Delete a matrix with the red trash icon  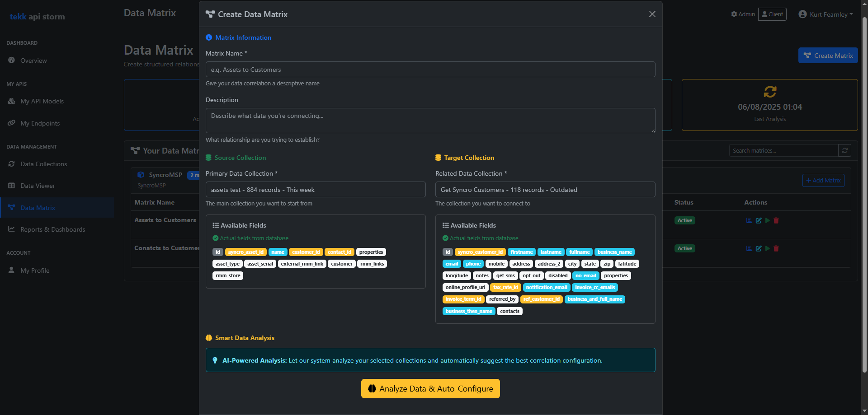[x=776, y=220]
